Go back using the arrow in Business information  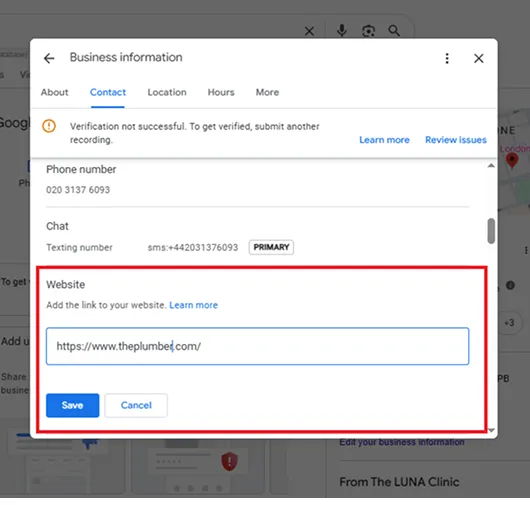click(x=49, y=58)
